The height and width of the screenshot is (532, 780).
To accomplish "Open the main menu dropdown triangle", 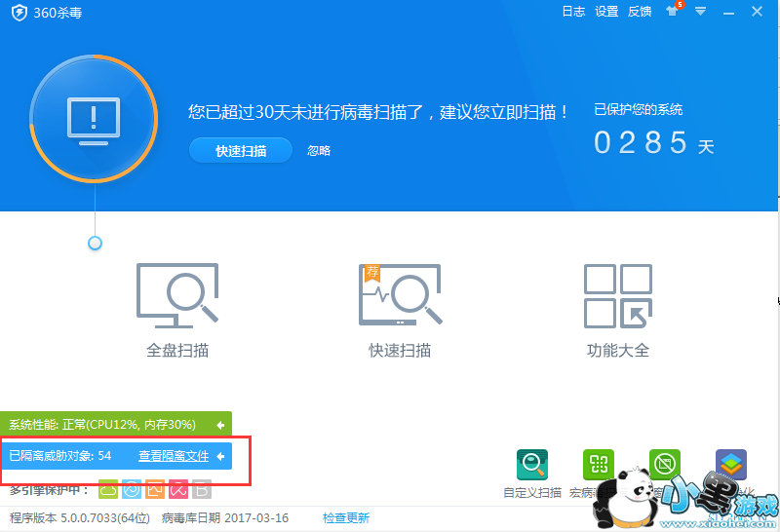I will tap(700, 12).
